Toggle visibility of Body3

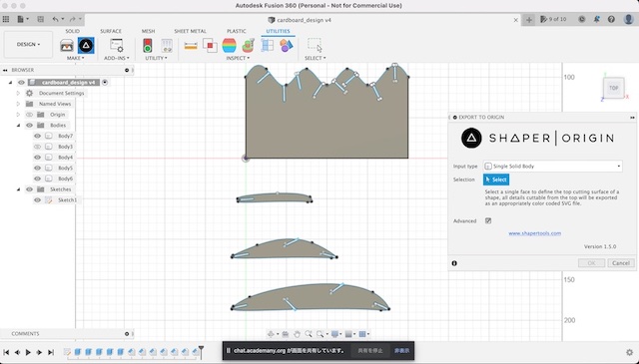click(38, 147)
